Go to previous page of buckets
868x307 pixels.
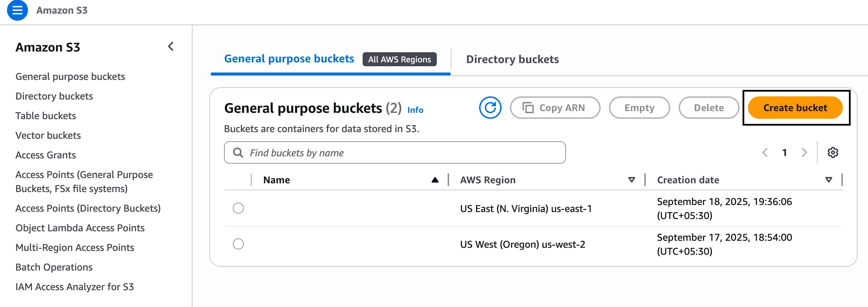click(765, 152)
